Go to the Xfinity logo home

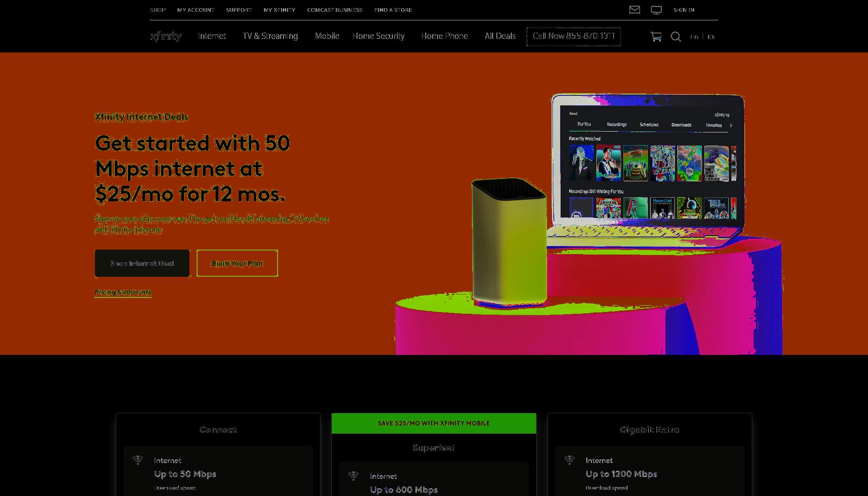(x=166, y=36)
